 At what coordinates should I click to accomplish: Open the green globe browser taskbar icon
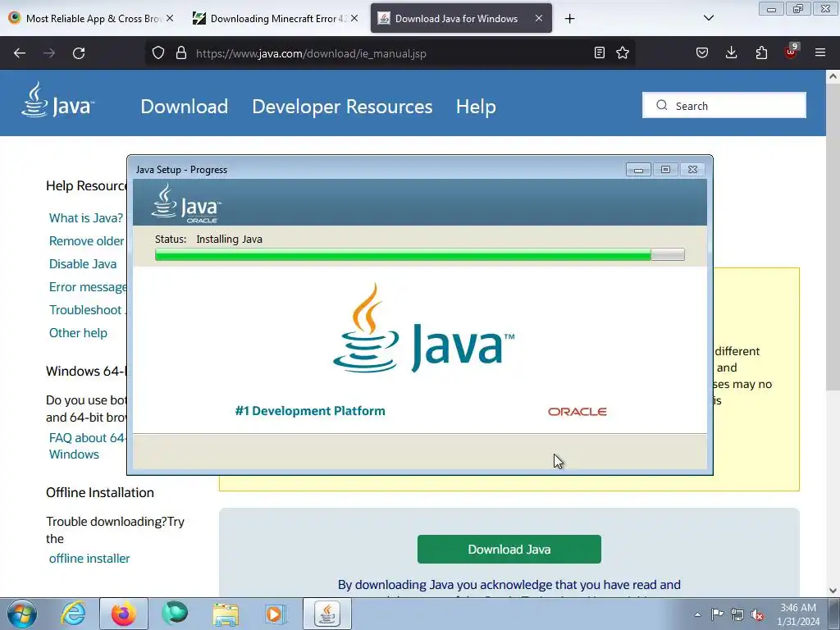point(175,614)
